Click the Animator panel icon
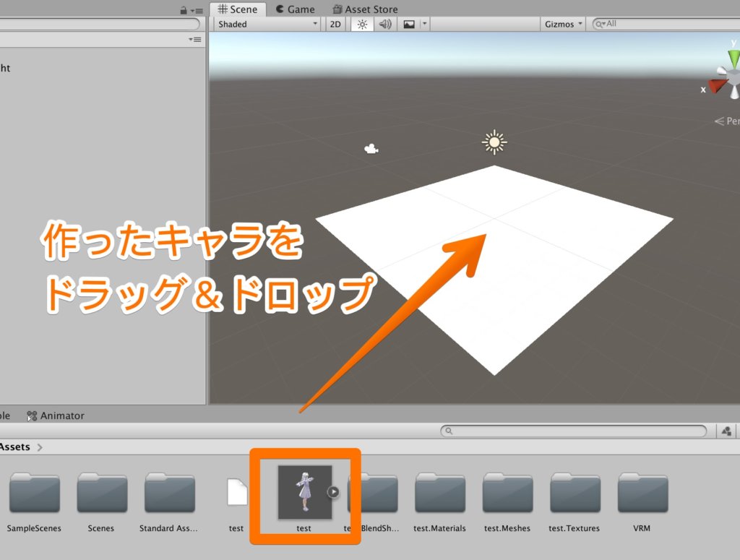The width and height of the screenshot is (740, 560). point(32,415)
